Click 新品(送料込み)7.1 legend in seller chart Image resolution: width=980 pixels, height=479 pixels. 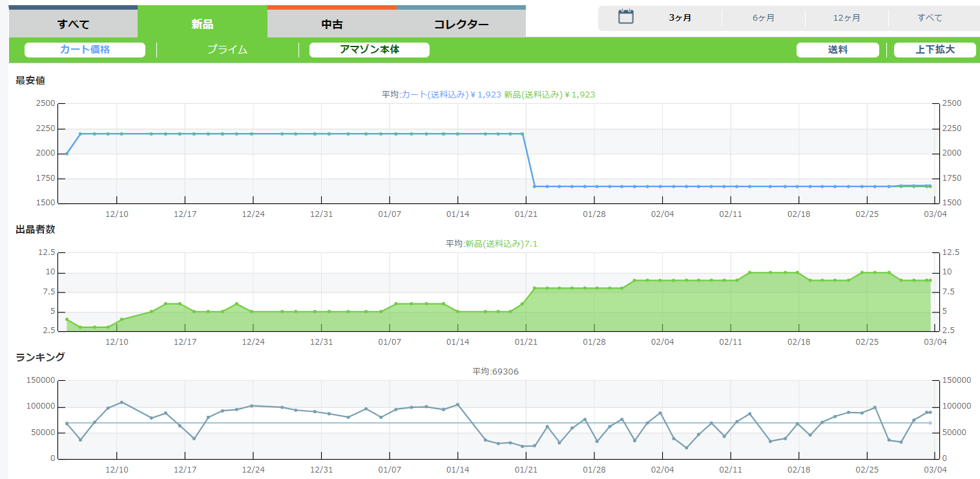501,243
